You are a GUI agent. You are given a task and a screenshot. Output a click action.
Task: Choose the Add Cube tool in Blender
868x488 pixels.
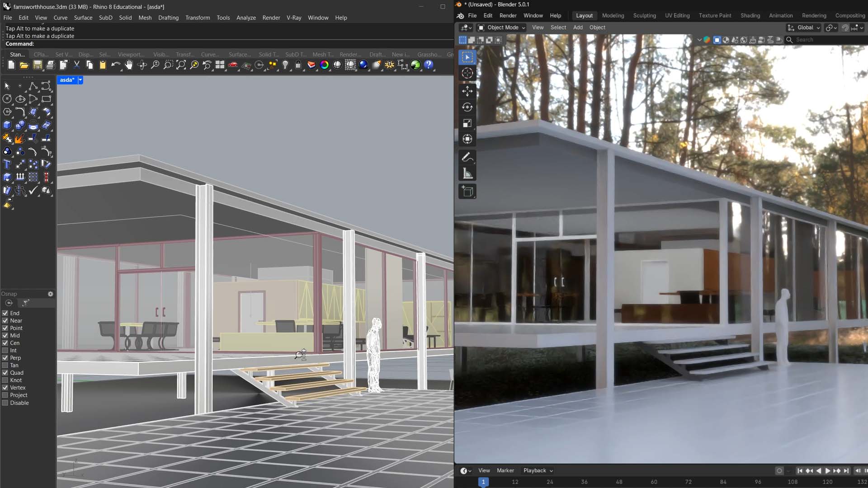point(467,192)
